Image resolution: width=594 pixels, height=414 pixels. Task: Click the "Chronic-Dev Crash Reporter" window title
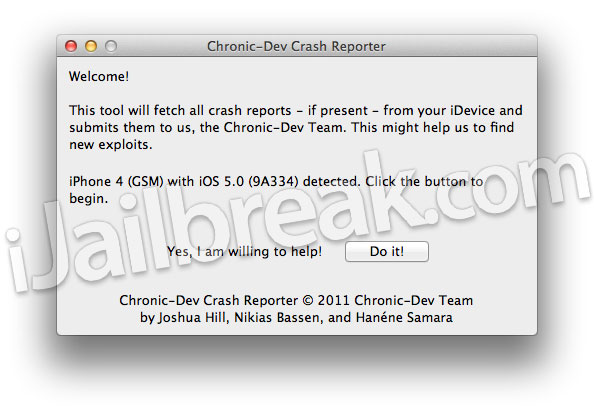296,46
